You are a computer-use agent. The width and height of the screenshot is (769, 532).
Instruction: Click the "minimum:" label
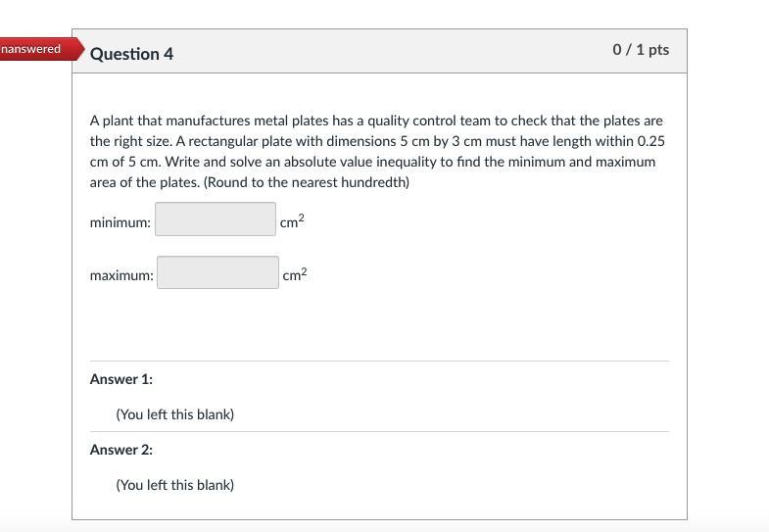pyautogui.click(x=120, y=223)
